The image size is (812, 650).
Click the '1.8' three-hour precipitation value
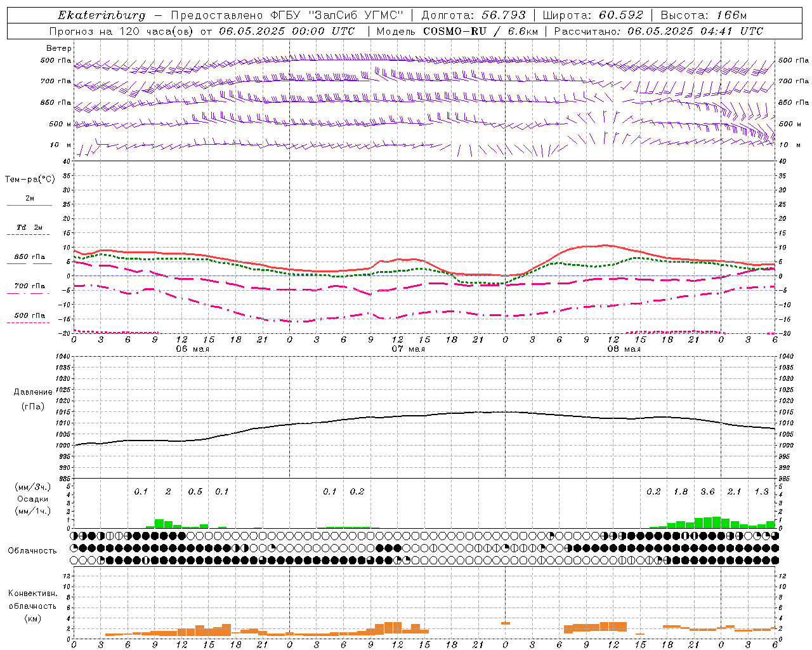(x=681, y=491)
